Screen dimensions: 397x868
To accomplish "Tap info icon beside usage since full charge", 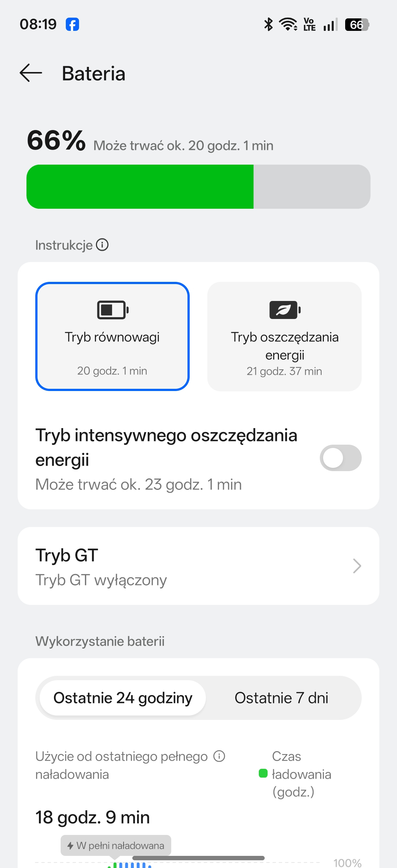I will 219,756.
